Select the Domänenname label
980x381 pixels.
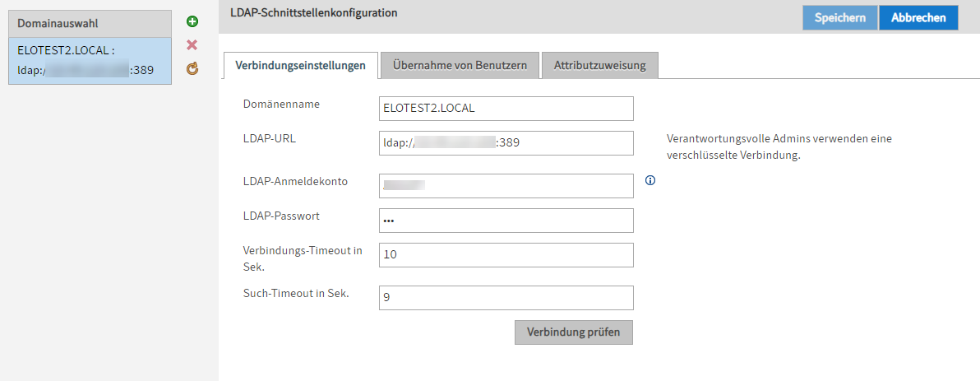(x=281, y=104)
